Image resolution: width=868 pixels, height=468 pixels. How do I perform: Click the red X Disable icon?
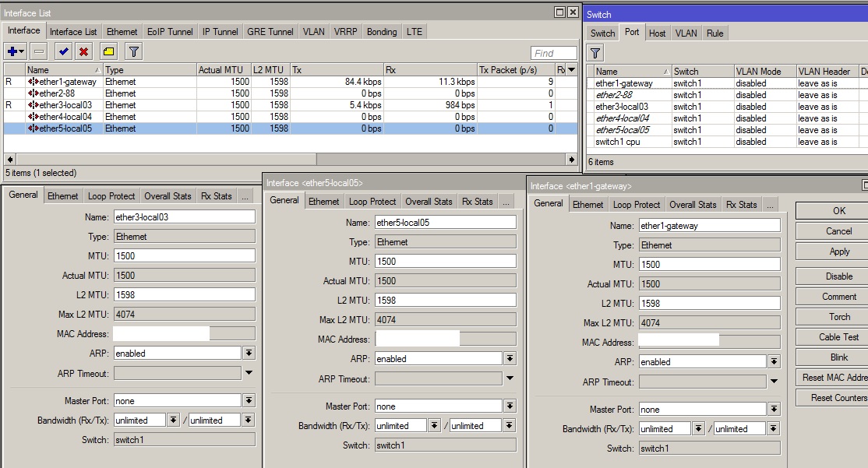[x=83, y=51]
